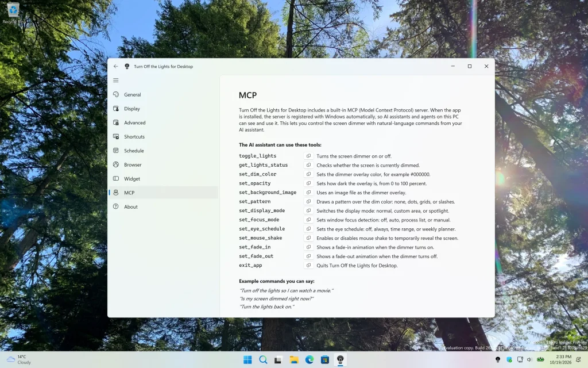Select the MCP sidebar item
The height and width of the screenshot is (368, 588).
point(164,193)
